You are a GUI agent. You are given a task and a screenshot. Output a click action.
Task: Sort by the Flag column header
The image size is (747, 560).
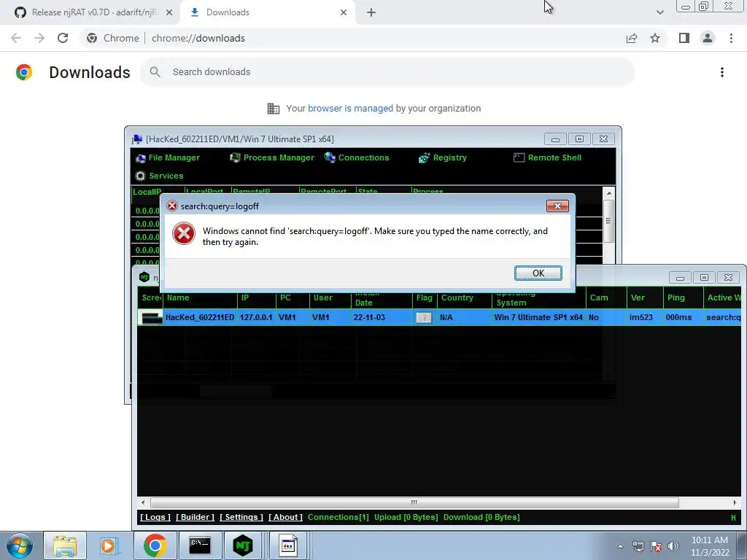click(x=425, y=297)
